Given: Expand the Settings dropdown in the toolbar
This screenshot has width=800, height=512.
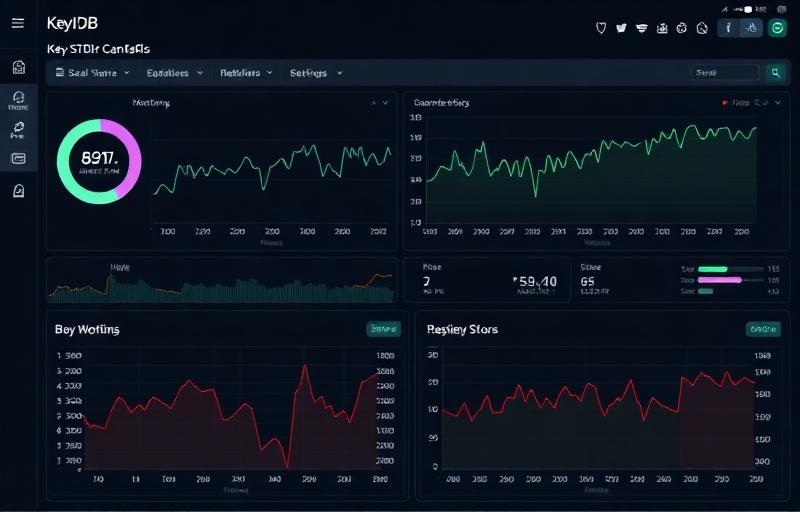Looking at the screenshot, I should coord(315,73).
